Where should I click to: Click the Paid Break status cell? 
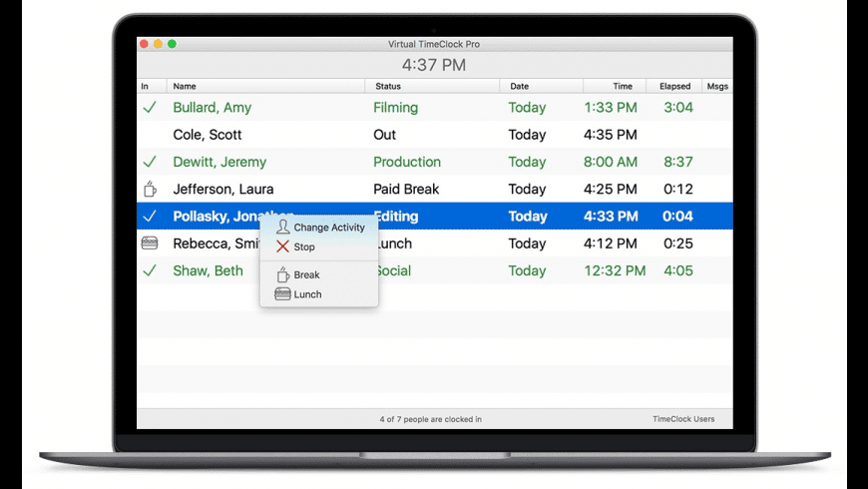coord(406,189)
